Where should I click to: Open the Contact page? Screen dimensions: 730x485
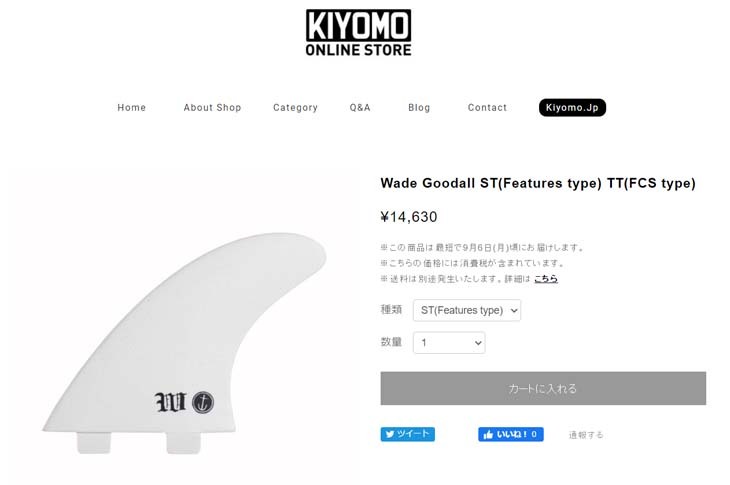(x=487, y=108)
